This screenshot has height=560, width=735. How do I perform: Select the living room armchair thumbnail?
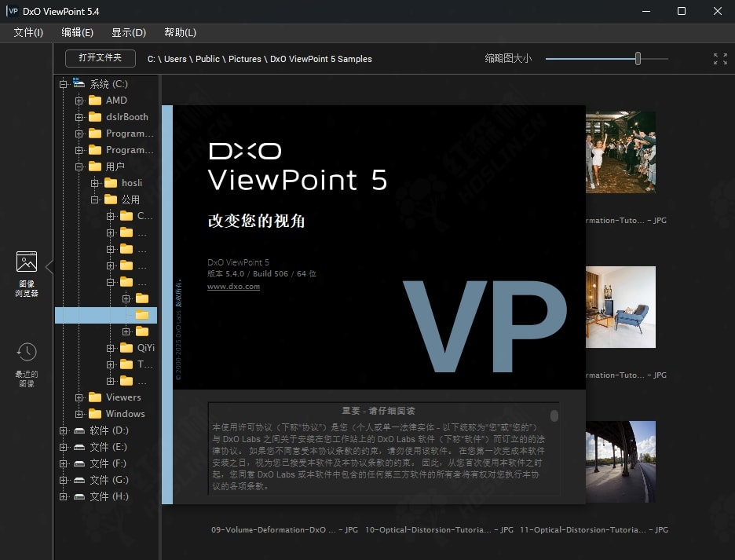pos(620,307)
